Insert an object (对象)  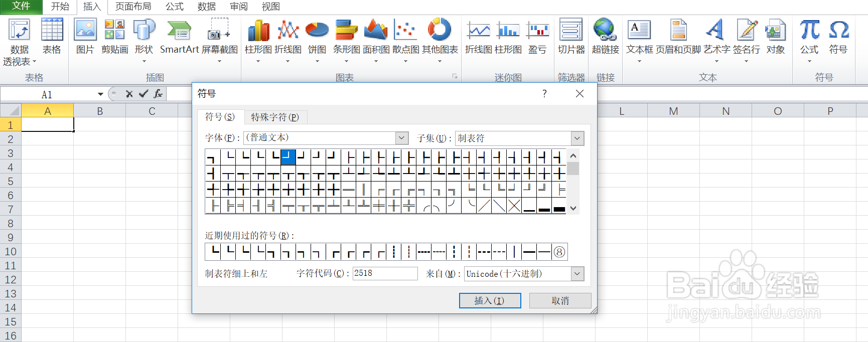coord(776,37)
